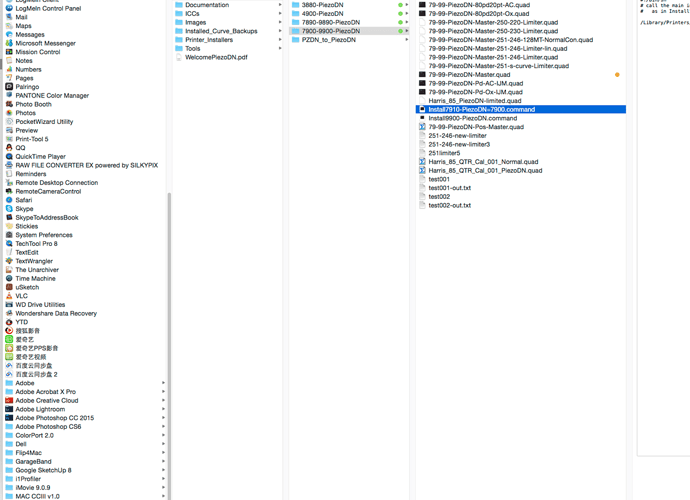Expand the Printer_Installers folder arrow
Screen dimensions: 690x500
[280, 40]
